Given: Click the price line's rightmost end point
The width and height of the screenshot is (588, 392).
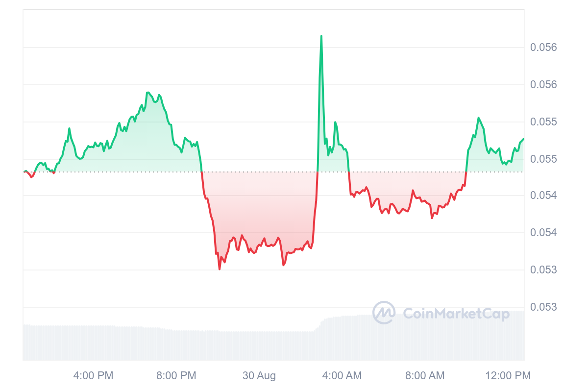Looking at the screenshot, I should point(523,139).
